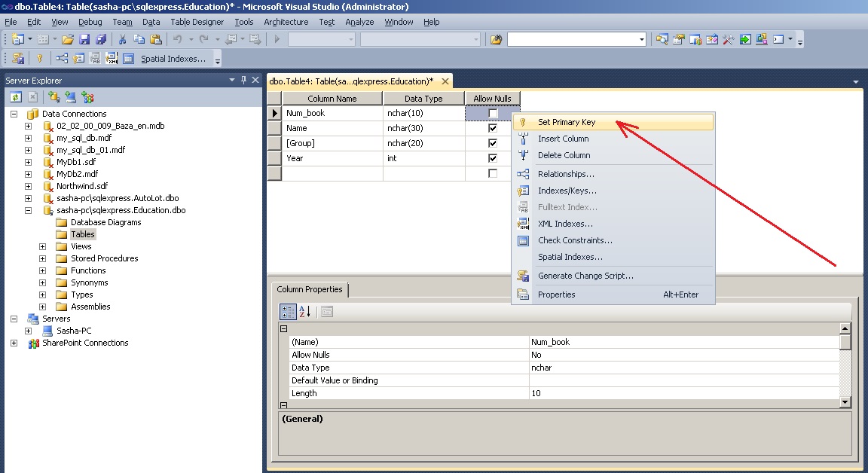Viewport: 868px width, 473px height.
Task: Open Solution Explorer from the toolbar icon
Action: click(662, 39)
